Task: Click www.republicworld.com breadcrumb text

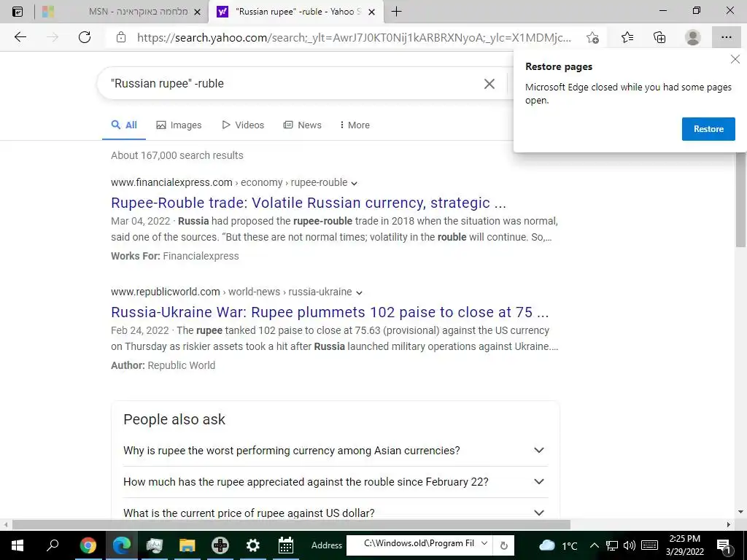Action: point(166,292)
